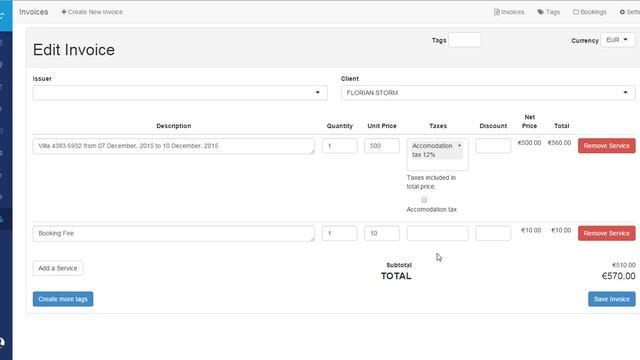Open the Client dropdown showing FLORIAN STORM
Image resolution: width=640 pixels, height=360 pixels.
point(488,93)
